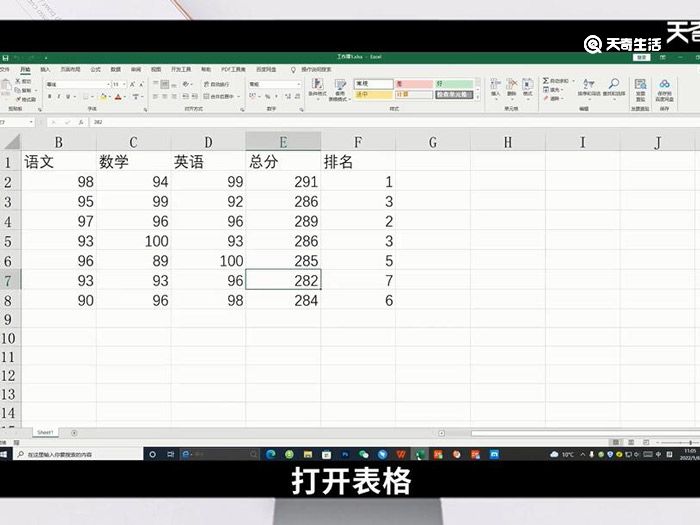Click the Fill down icon
This screenshot has width=700, height=525.
click(x=546, y=90)
